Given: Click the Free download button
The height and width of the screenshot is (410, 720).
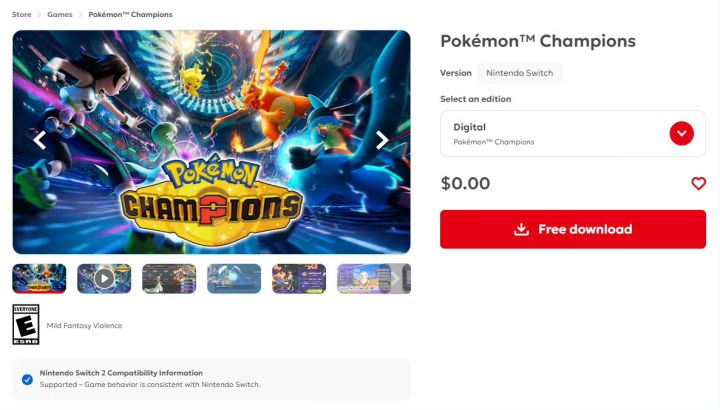Looking at the screenshot, I should pos(573,229).
